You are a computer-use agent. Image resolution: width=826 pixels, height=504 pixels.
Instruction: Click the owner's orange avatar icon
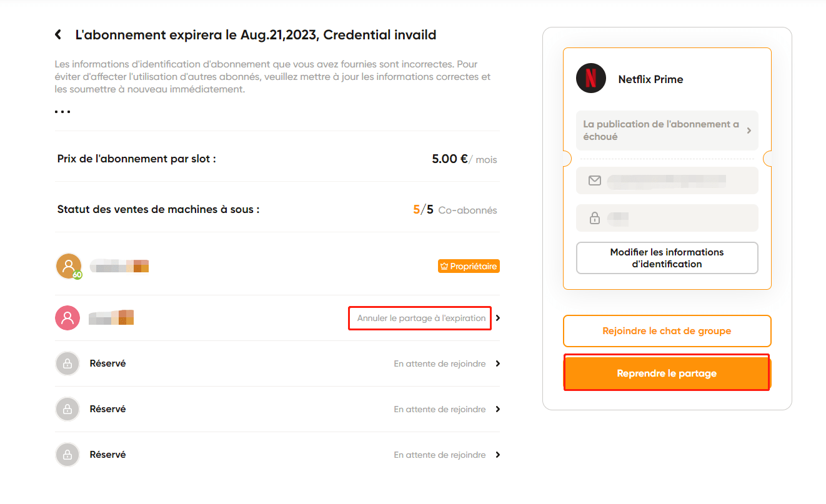coord(69,266)
